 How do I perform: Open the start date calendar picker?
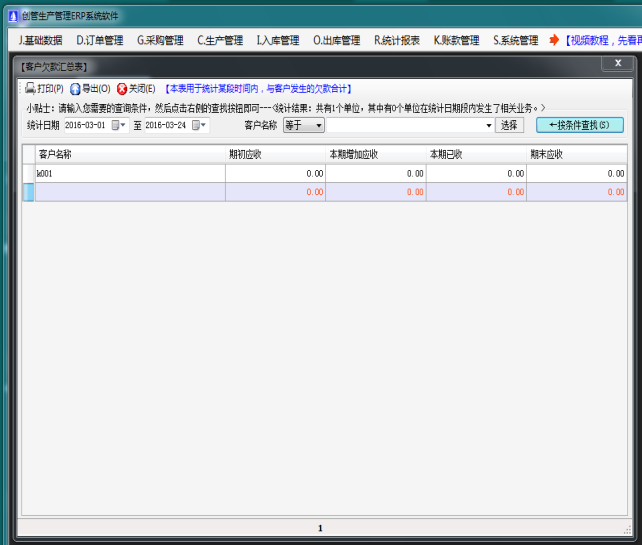tap(116, 126)
